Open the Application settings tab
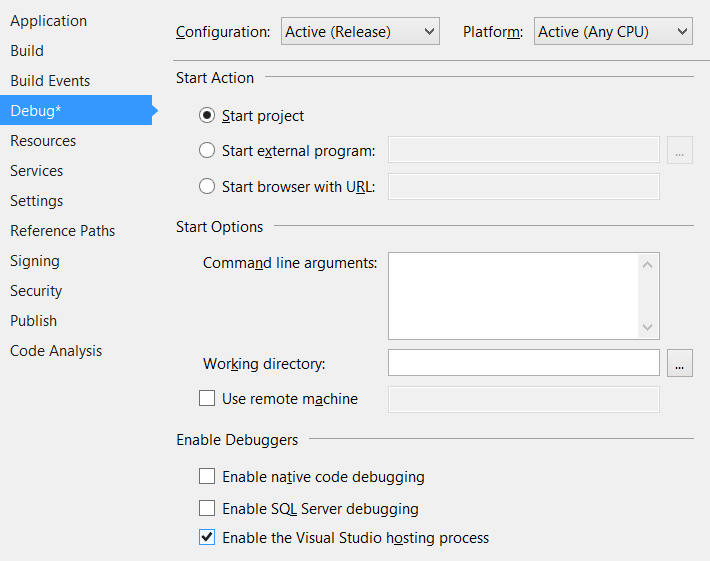 point(48,21)
